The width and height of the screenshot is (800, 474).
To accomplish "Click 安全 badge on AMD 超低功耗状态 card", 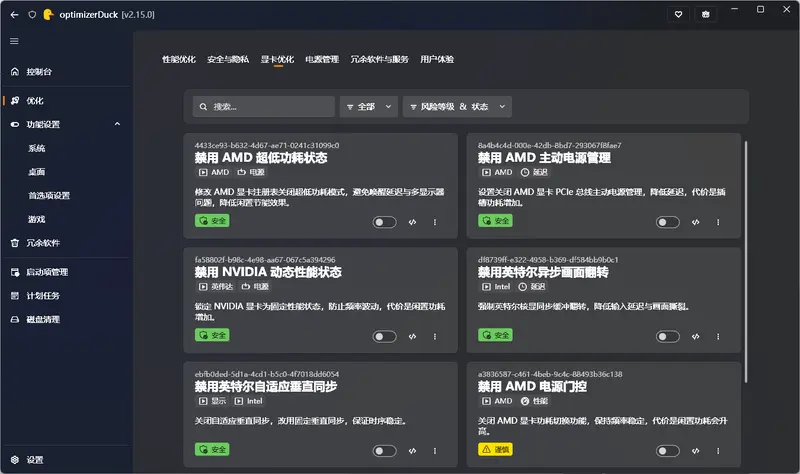I will 212,220.
